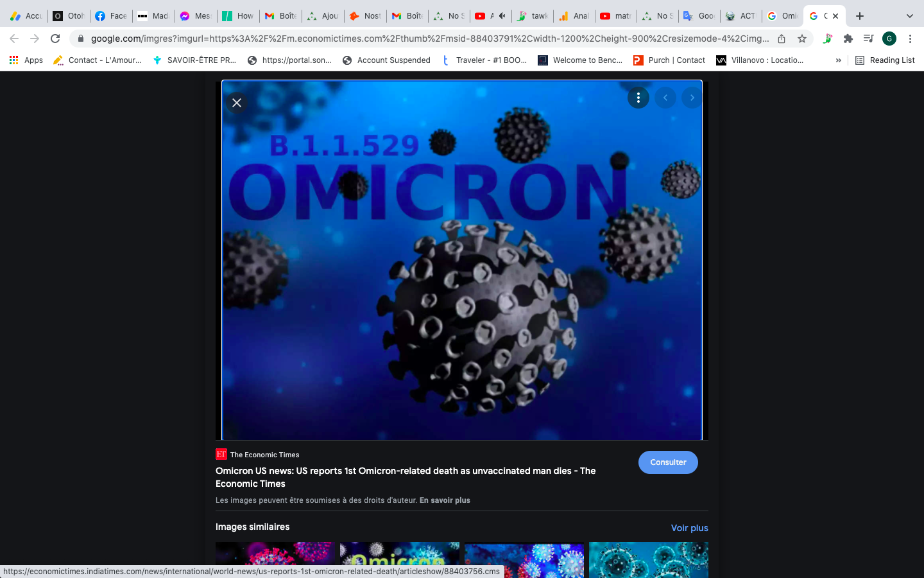Open a new tab with the plus button
Image resolution: width=924 pixels, height=578 pixels.
coord(860,16)
